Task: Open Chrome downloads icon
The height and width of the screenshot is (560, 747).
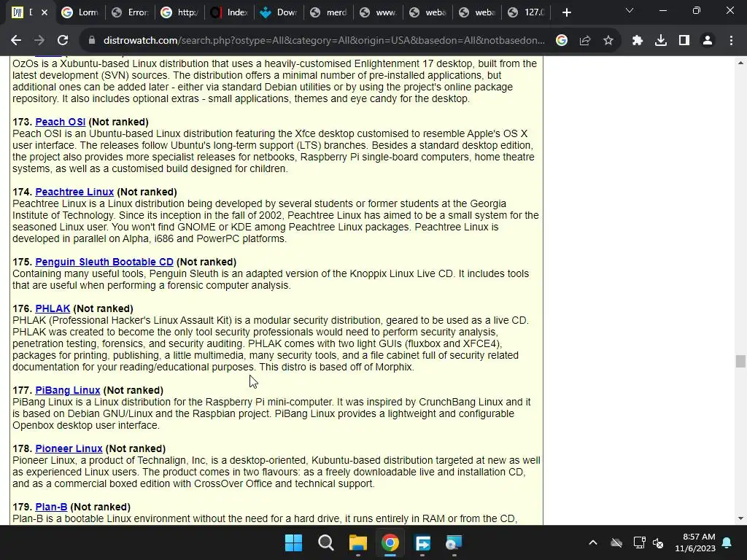Action: click(x=661, y=41)
